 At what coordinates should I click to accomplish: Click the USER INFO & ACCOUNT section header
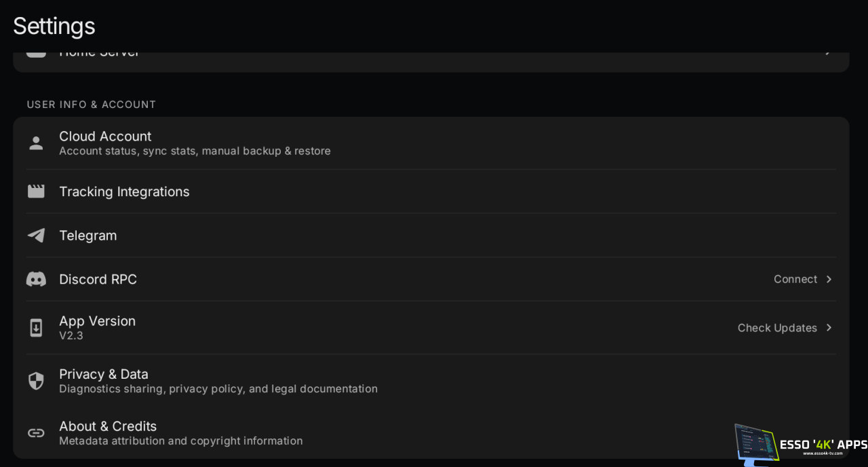click(x=92, y=105)
